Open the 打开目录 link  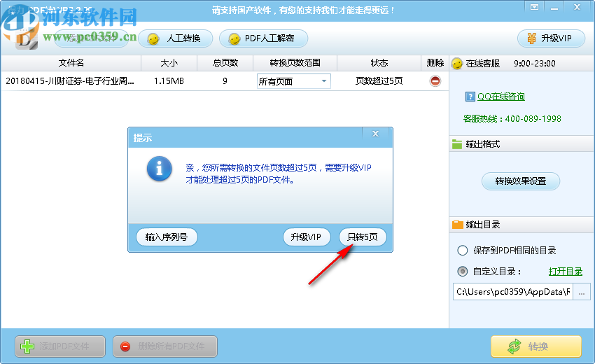(x=566, y=272)
